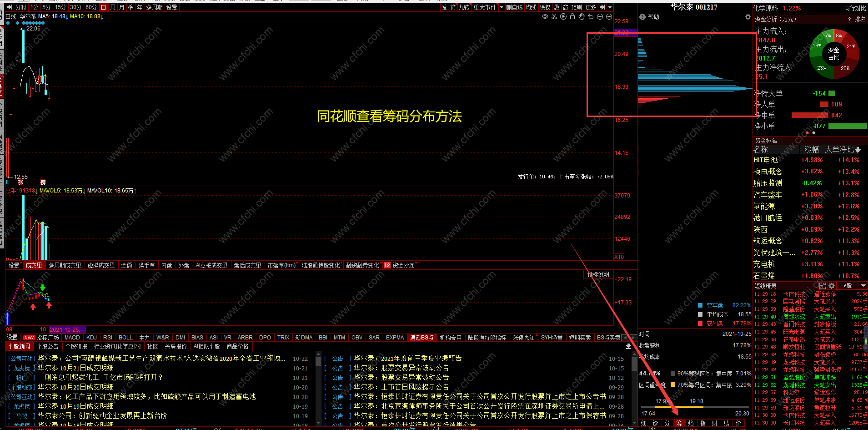Open chip panel settings gear beside 帮助
The height and width of the screenshot is (430, 868).
click(x=748, y=17)
